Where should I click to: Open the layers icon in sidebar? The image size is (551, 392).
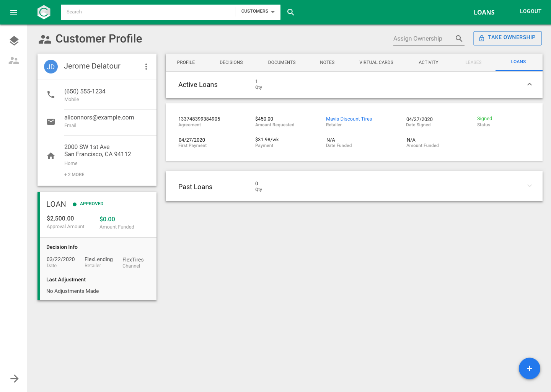point(14,41)
